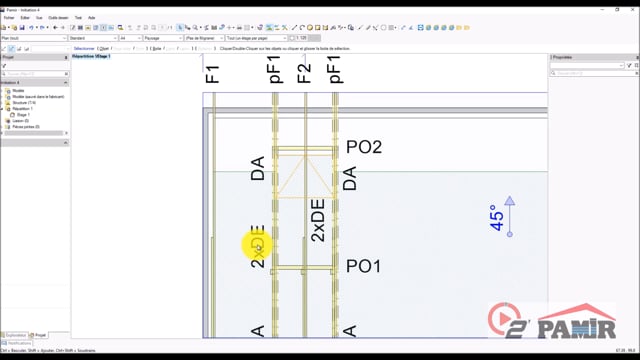Click the blue save-layout icon before the globes

420,28
